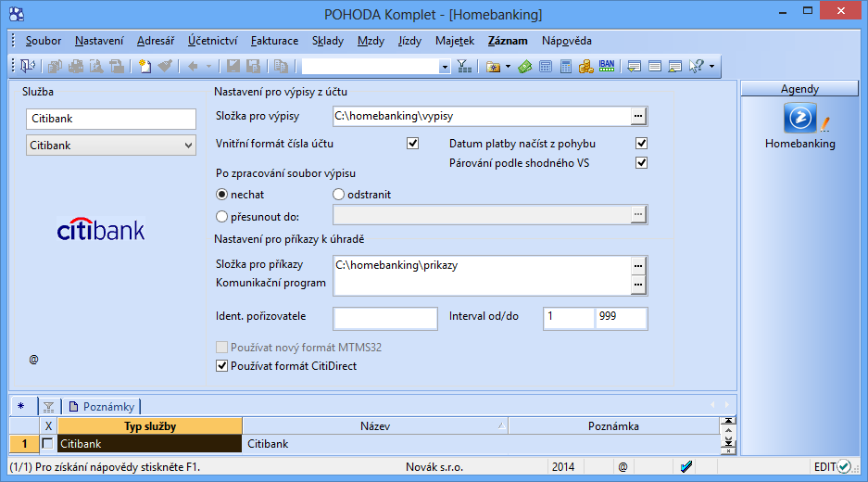This screenshot has height=482, width=868.
Task: Toggle Používat formát CitiDirect checkbox
Action: (x=222, y=365)
